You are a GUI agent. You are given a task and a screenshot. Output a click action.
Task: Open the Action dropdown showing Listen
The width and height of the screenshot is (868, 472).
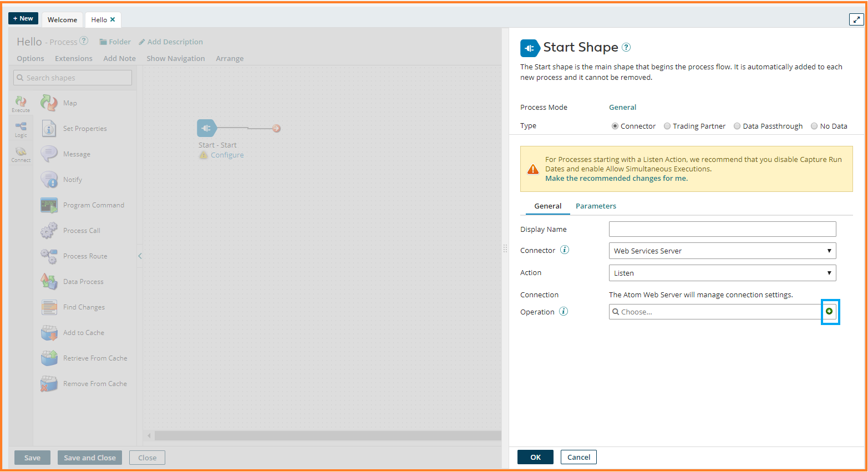pos(722,273)
